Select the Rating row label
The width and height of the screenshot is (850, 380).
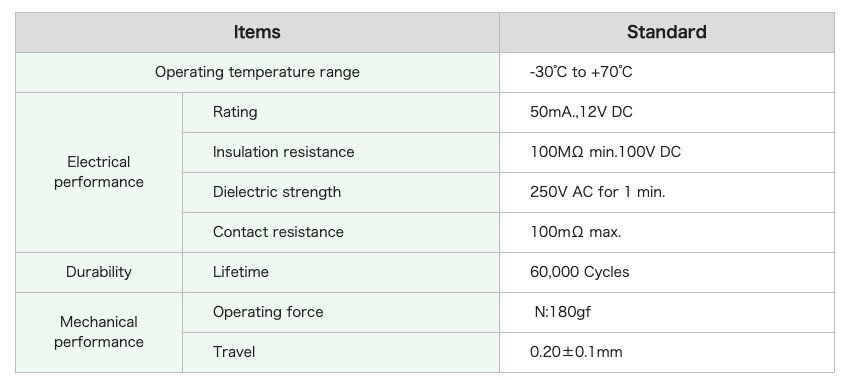pyautogui.click(x=235, y=112)
